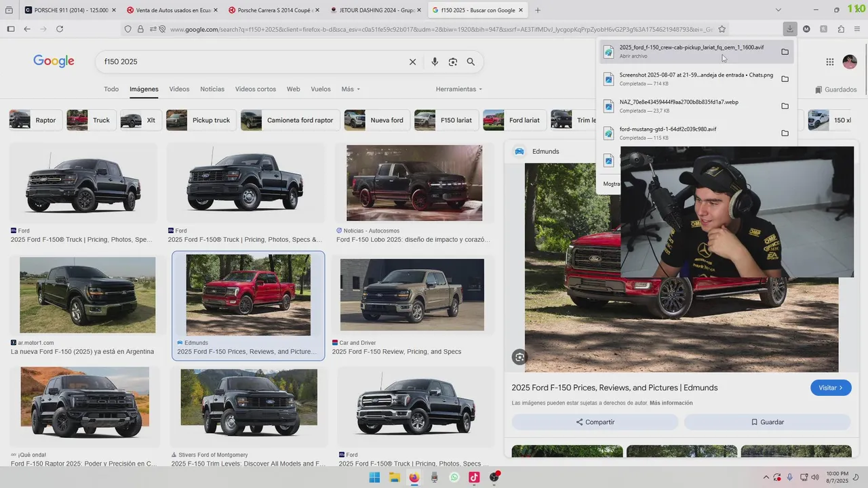Open Car and Driver F-150 thumbnail
The image size is (868, 488).
pos(412,295)
